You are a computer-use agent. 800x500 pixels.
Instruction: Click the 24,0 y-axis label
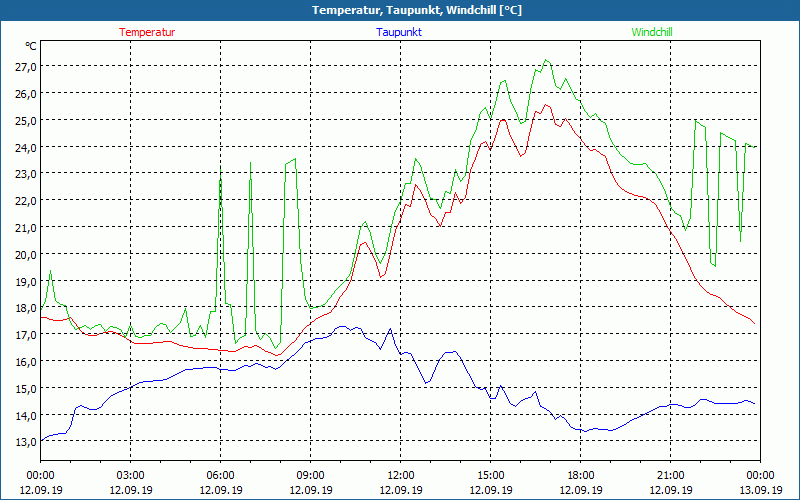[26, 147]
